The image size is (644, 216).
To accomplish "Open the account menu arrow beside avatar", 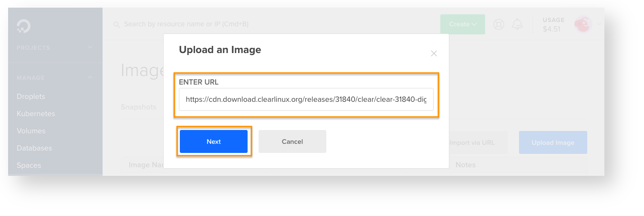I will 600,24.
